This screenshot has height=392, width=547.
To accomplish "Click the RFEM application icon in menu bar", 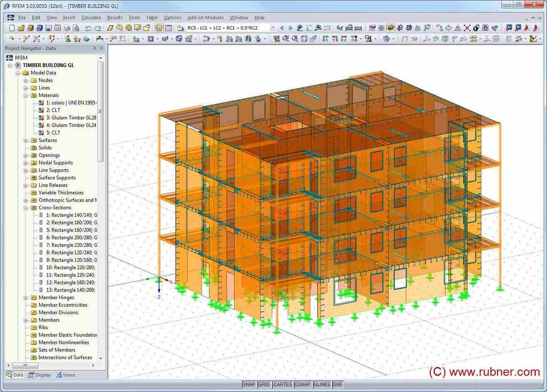I will pyautogui.click(x=11, y=18).
